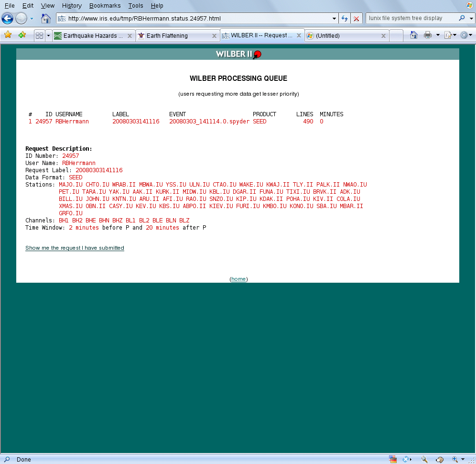476x464 pixels.
Task: Click the label 20080303141116 in queue row
Action: 136,121
